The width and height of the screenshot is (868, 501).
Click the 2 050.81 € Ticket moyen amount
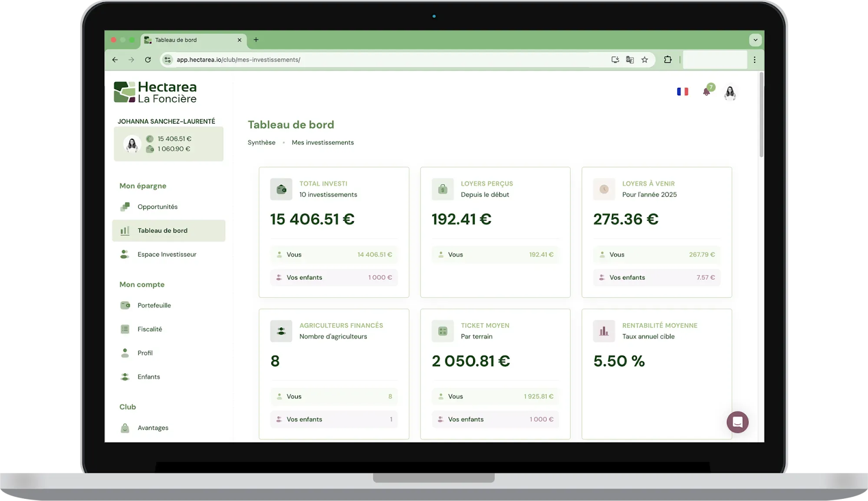coord(471,361)
